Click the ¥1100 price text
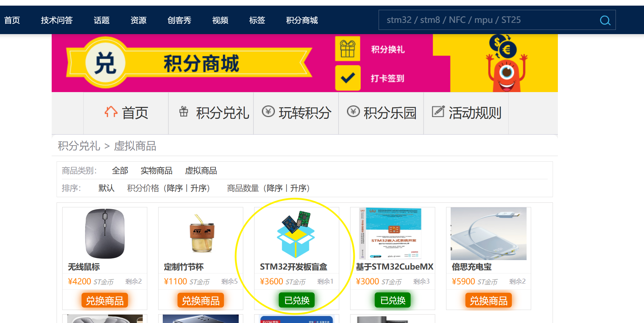This screenshot has width=644, height=323. [x=175, y=282]
